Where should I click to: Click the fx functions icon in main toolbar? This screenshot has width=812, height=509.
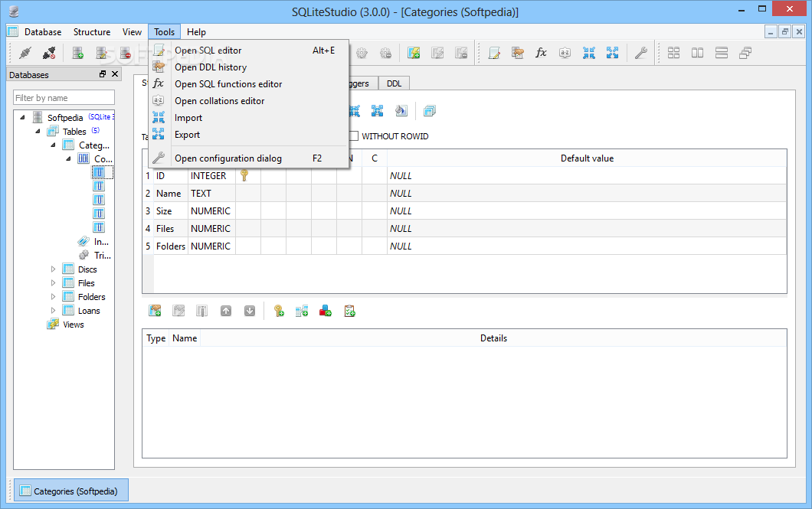pos(541,53)
